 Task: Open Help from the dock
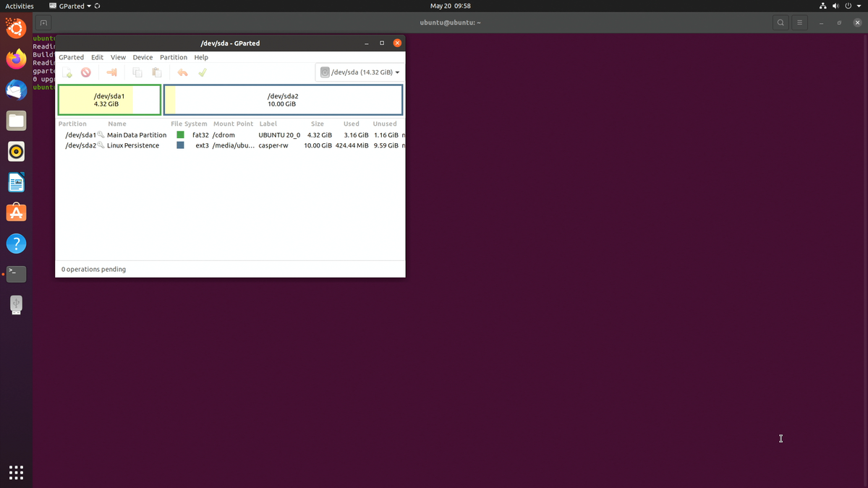16,244
